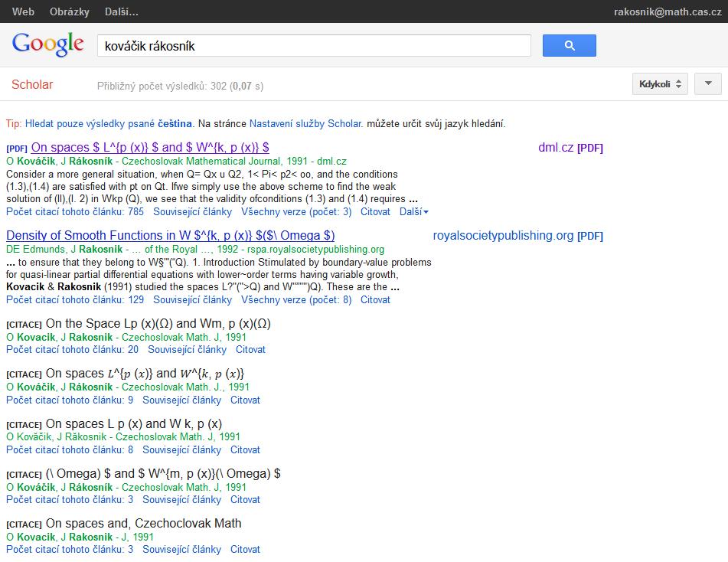
Task: View the 785 citations of first result
Action: click(75, 212)
